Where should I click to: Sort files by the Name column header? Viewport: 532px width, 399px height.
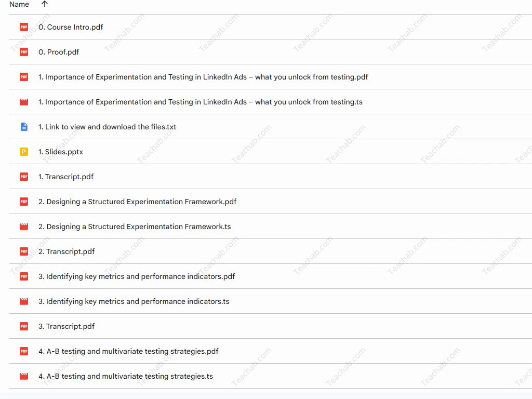[x=19, y=4]
